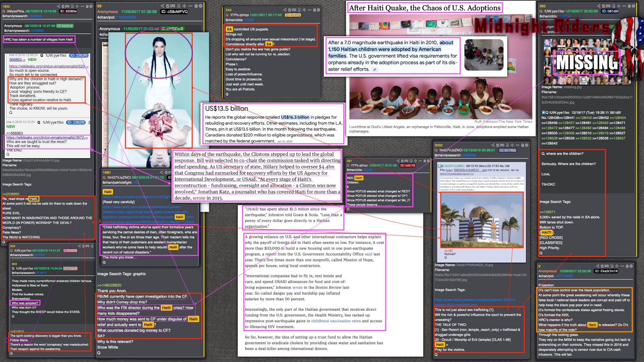Click ID badge cS8cMPVQ on post 89
The image size is (644, 362).
(174, 11)
